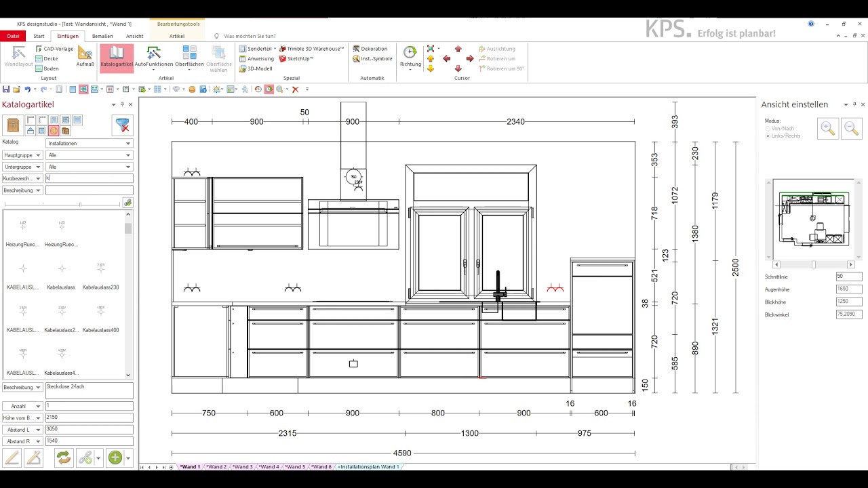Open the *Wand 2 sheet tab
The height and width of the screenshot is (488, 868).
pyautogui.click(x=216, y=467)
